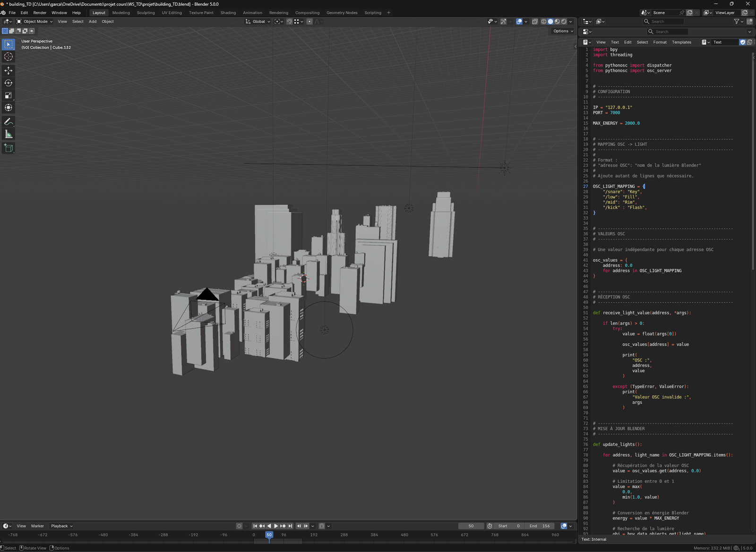Activate the Scale tool
The image size is (756, 552).
pos(8,95)
